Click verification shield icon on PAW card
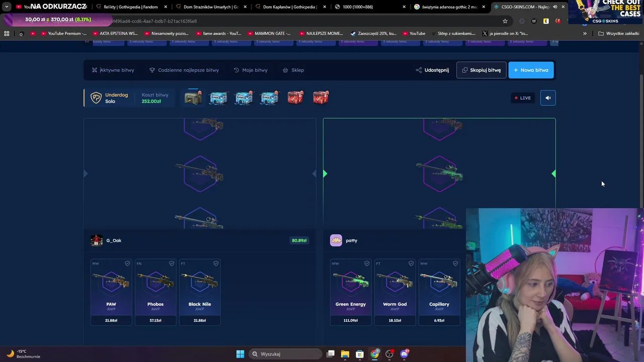Image resolution: width=644 pixels, height=362 pixels. (x=127, y=263)
